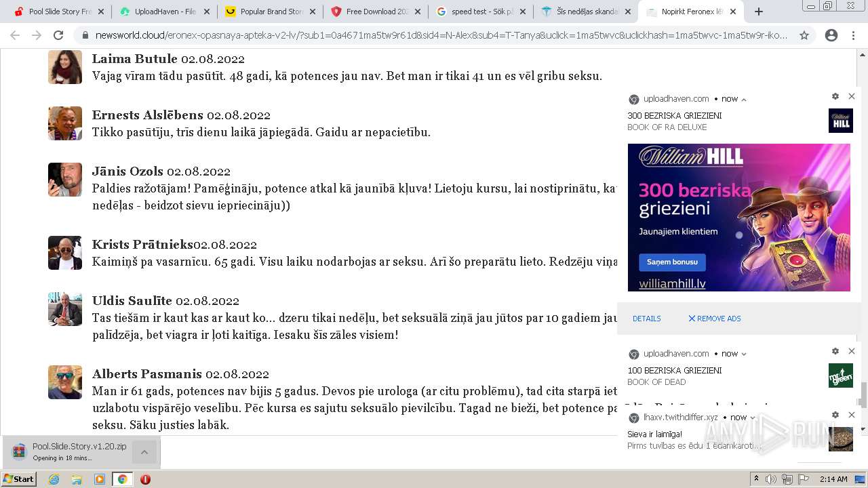The width and height of the screenshot is (868, 488).
Task: Click Krists Prātnieks' profile picture
Action: pos(65,253)
